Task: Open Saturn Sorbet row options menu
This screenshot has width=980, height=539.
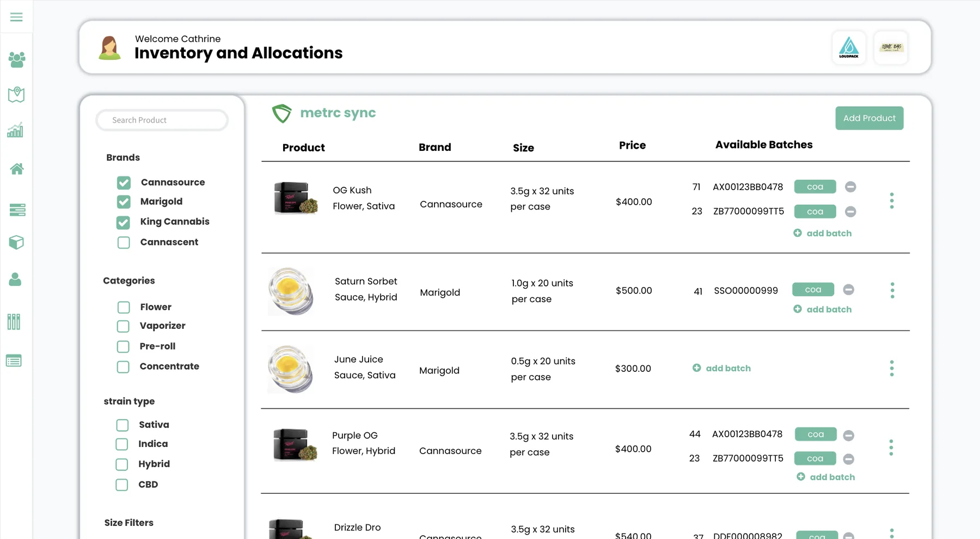Action: 892,290
